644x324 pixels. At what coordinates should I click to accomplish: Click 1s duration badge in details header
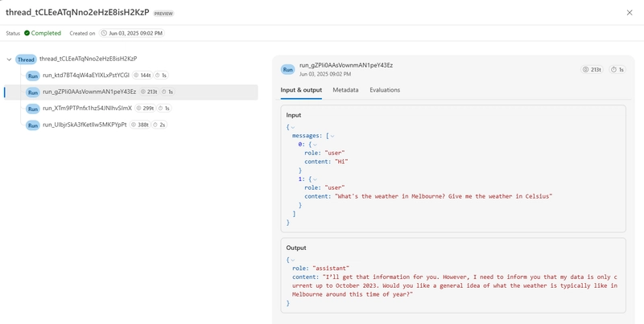click(x=617, y=70)
